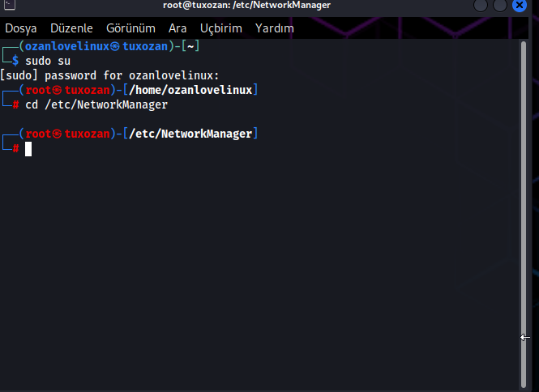Click the 'cd /etc/NetworkManager' command text
Viewport: 539px width, 392px height.
[x=96, y=104]
